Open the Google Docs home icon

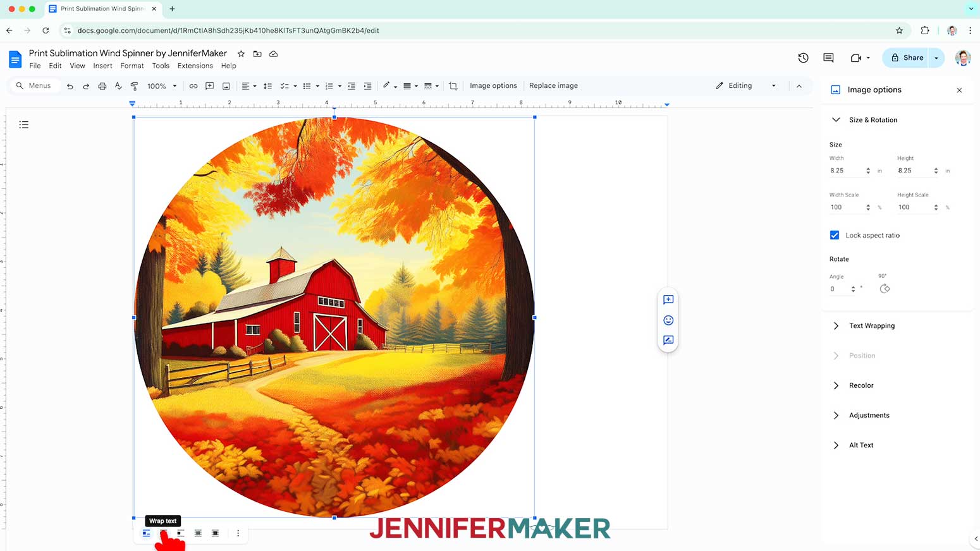(15, 59)
